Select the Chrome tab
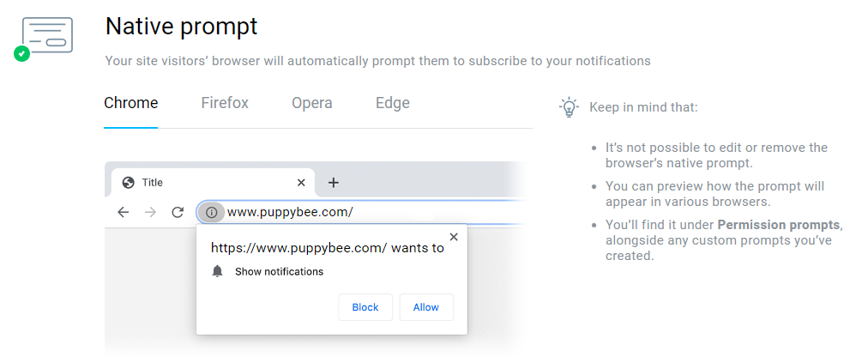 point(131,103)
